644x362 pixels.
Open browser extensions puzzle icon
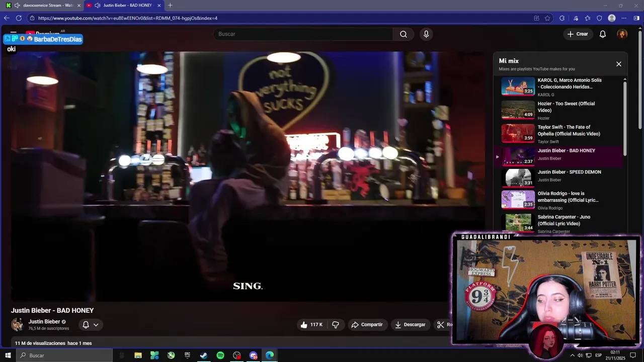point(562,18)
